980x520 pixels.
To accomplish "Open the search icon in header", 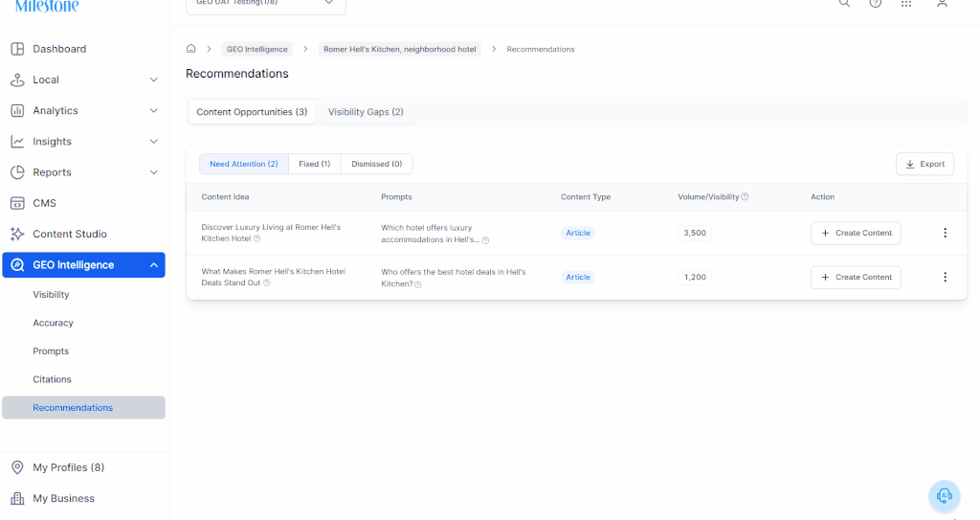I will coord(844,3).
